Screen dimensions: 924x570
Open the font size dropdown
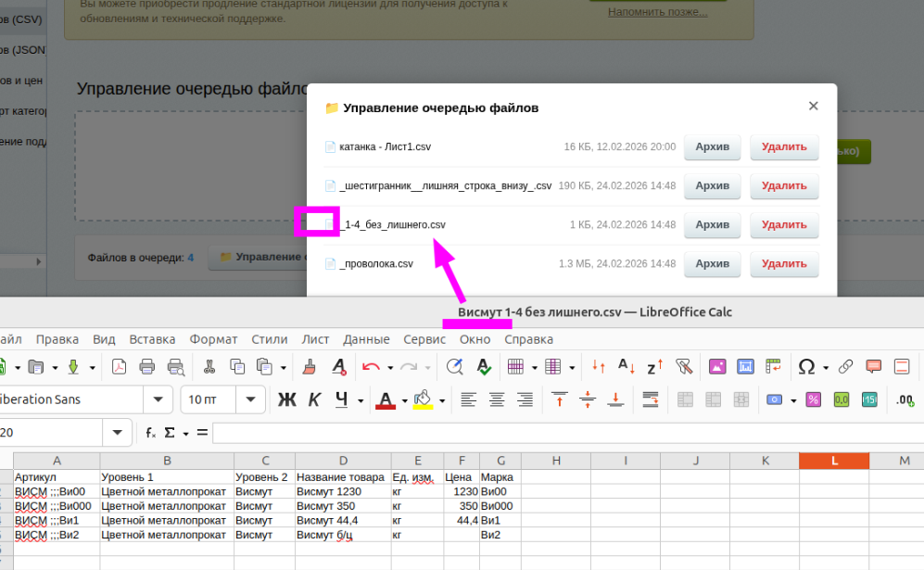point(250,399)
